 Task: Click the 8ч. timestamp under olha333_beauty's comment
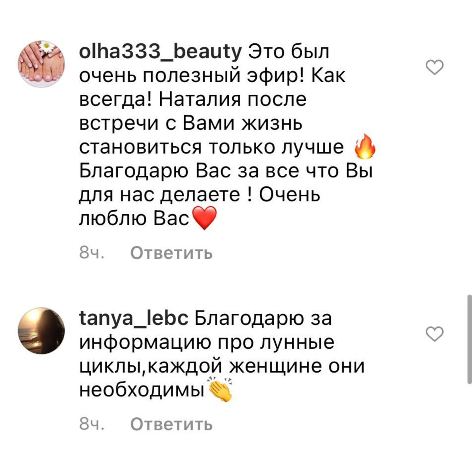click(x=92, y=253)
